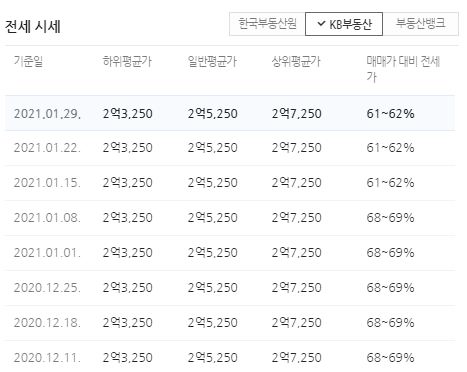
Task: Click the 하위평균가 column header
Action: [127, 61]
